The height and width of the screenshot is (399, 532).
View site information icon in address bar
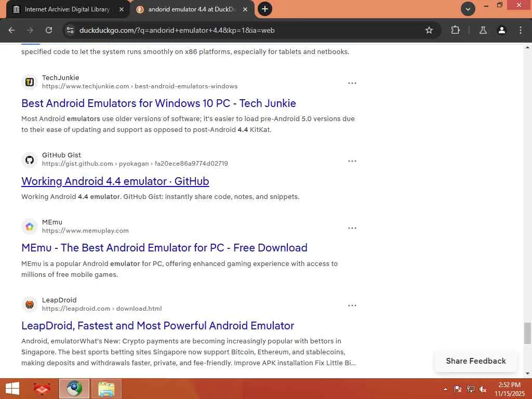(70, 30)
